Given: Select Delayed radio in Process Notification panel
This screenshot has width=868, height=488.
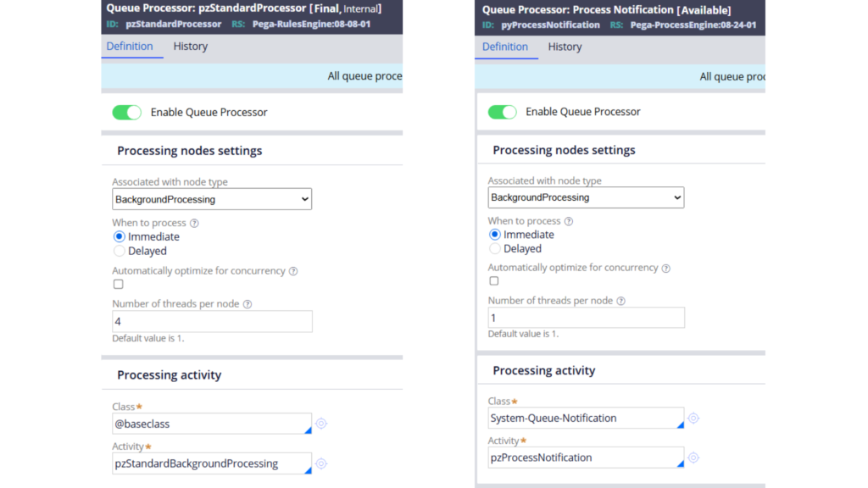Looking at the screenshot, I should tap(496, 249).
